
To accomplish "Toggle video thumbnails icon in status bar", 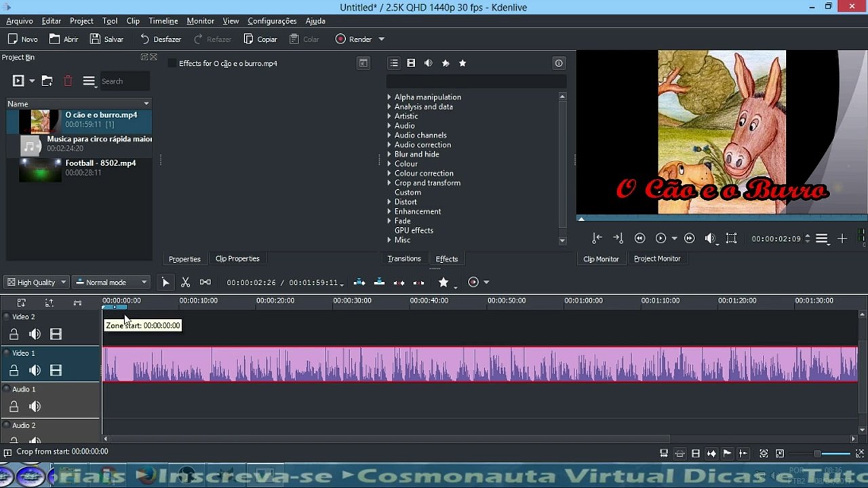I will pyautogui.click(x=696, y=453).
